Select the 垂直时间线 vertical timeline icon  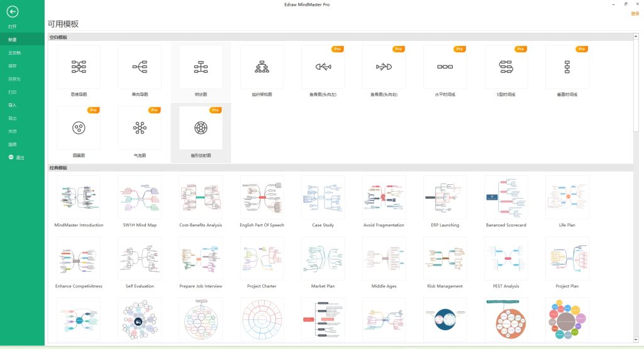(567, 67)
